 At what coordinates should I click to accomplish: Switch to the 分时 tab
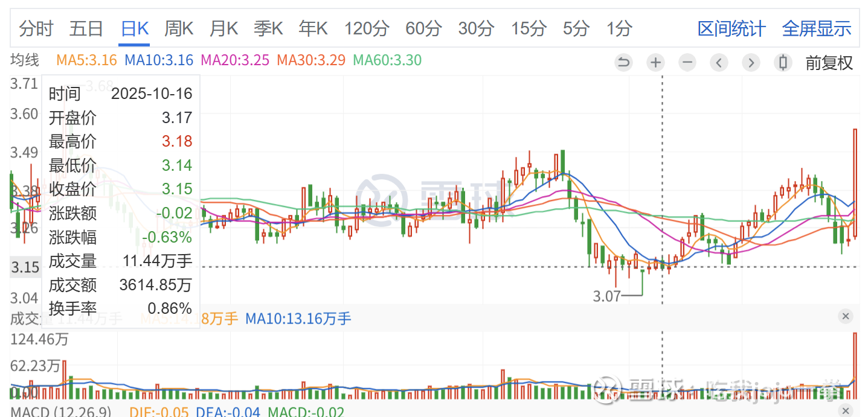tap(36, 28)
